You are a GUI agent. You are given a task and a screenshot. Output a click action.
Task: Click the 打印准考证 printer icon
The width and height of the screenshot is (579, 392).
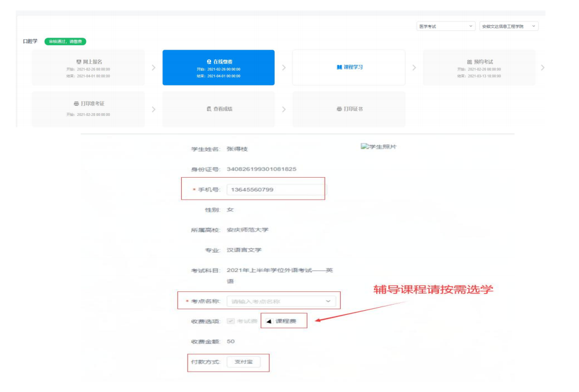click(x=76, y=104)
